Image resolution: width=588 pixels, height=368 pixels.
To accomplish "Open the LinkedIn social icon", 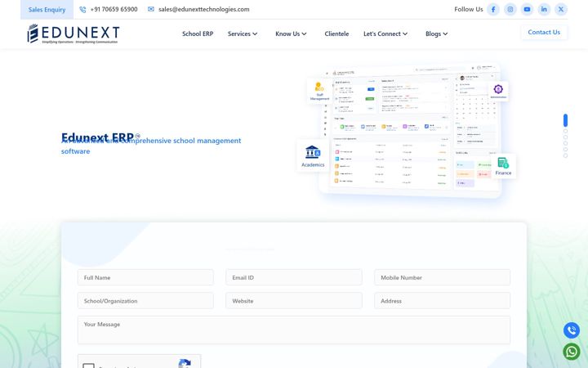I will [544, 9].
